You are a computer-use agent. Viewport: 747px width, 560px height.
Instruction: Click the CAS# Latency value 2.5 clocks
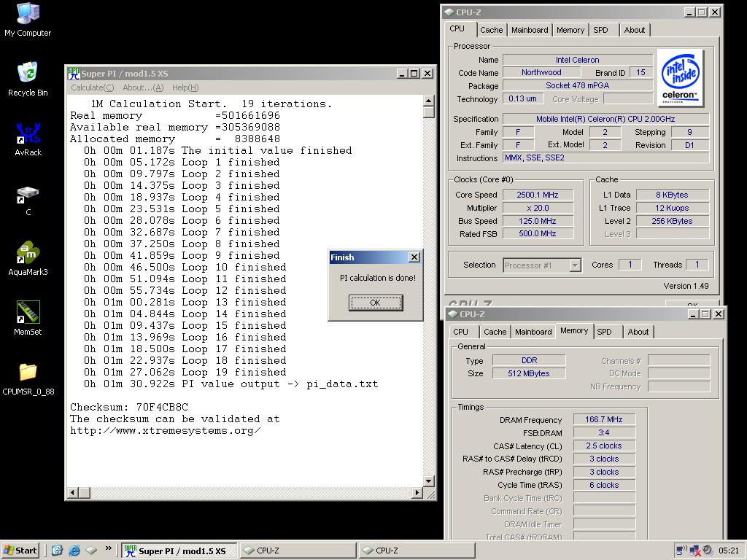[603, 446]
